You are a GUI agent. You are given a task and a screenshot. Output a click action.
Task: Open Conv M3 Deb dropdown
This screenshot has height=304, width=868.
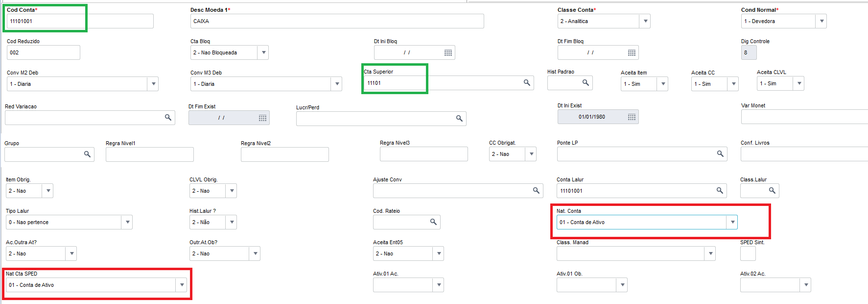point(337,84)
